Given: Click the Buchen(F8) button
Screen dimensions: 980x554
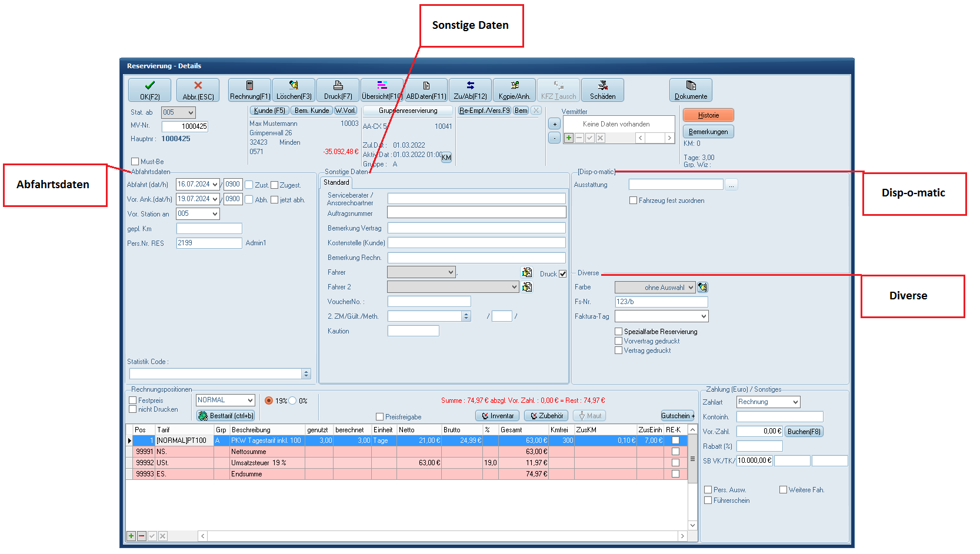Looking at the screenshot, I should click(804, 432).
